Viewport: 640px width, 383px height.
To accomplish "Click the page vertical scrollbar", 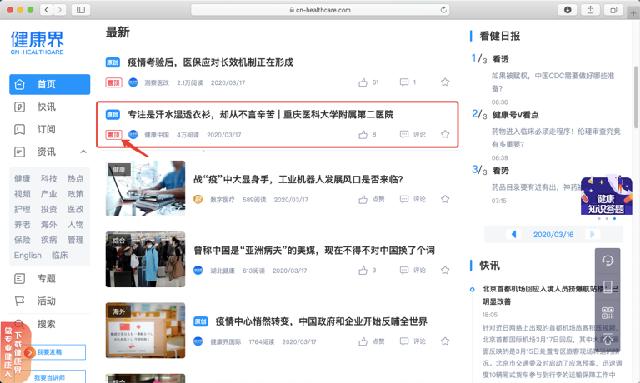I will click(637, 97).
